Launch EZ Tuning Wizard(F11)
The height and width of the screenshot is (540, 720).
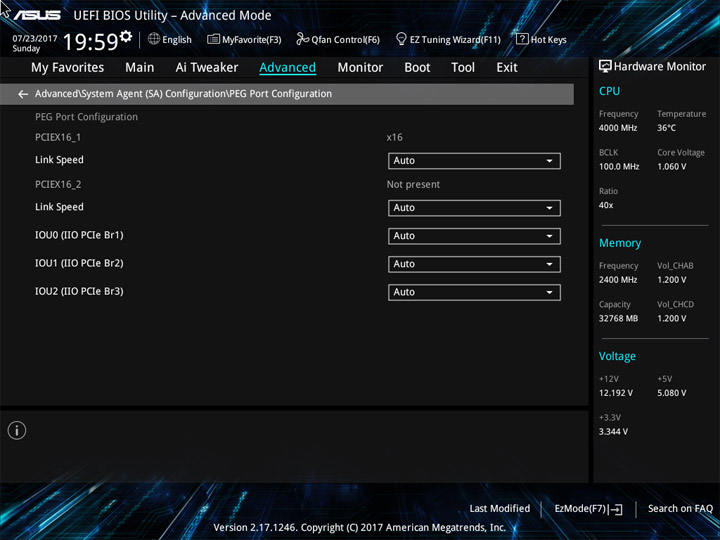pos(455,40)
